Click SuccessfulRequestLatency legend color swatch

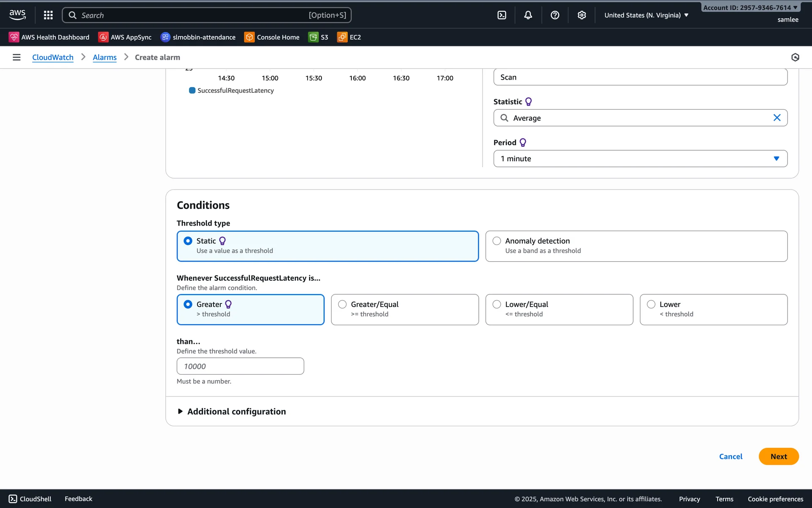(x=192, y=91)
